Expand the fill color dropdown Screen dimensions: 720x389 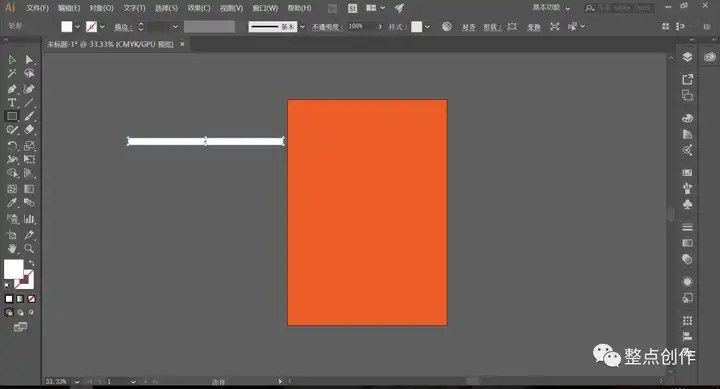pos(77,27)
